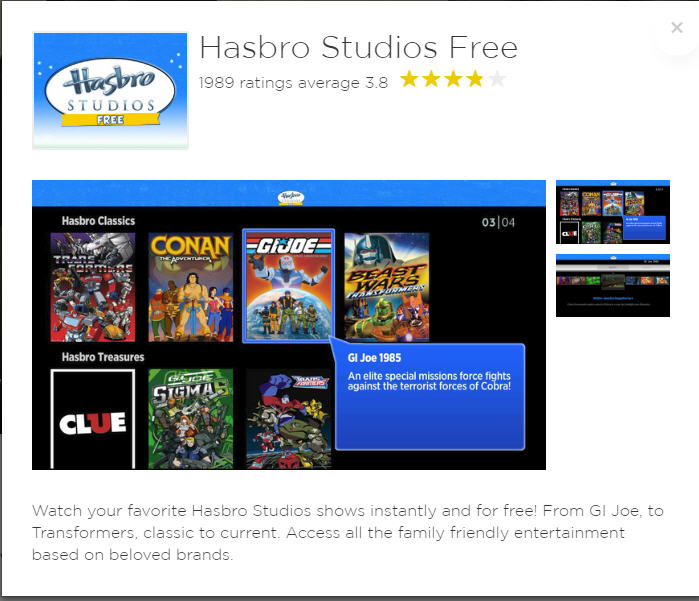Click the 03|04 page counter
This screenshot has height=601, width=699.
pyautogui.click(x=498, y=222)
